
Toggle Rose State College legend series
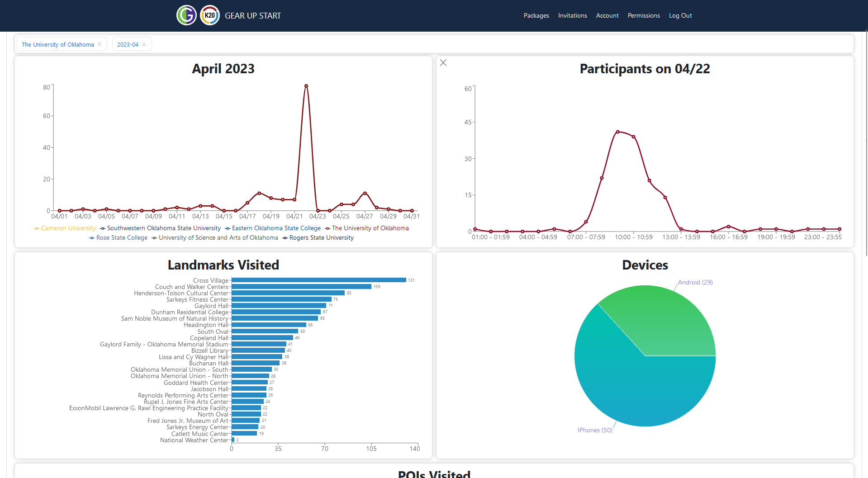pyautogui.click(x=118, y=238)
